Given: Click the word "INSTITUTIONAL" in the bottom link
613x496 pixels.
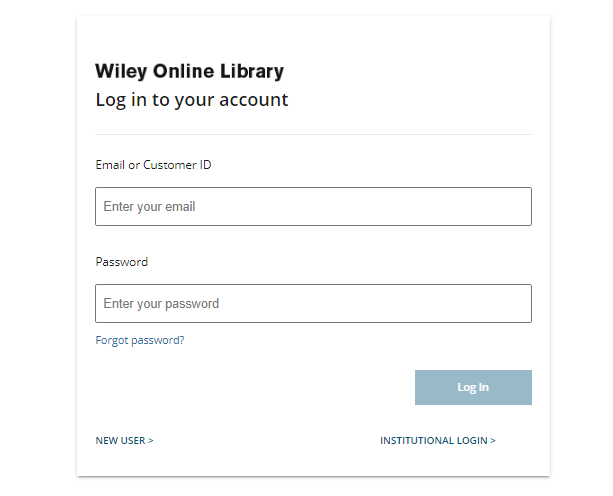Looking at the screenshot, I should (418, 440).
